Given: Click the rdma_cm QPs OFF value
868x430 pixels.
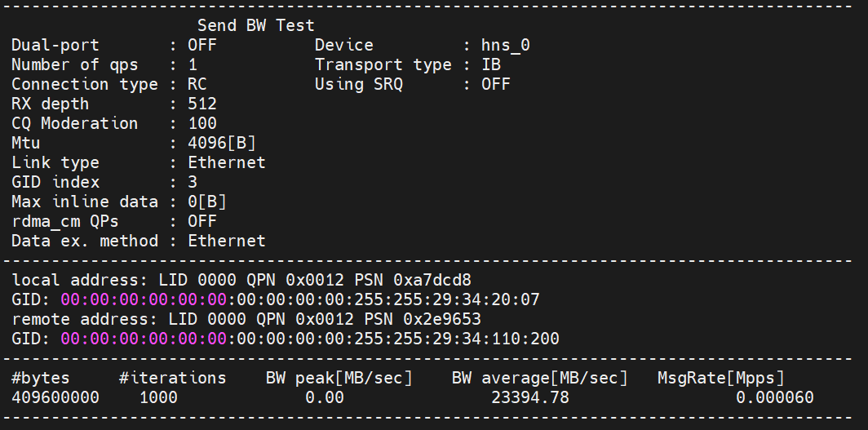Looking at the screenshot, I should point(201,221).
